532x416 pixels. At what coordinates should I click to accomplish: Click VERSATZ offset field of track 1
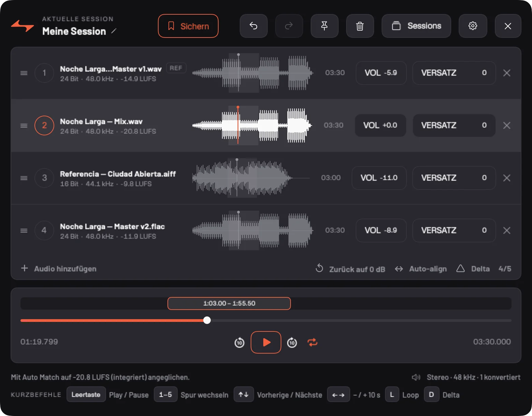[454, 73]
